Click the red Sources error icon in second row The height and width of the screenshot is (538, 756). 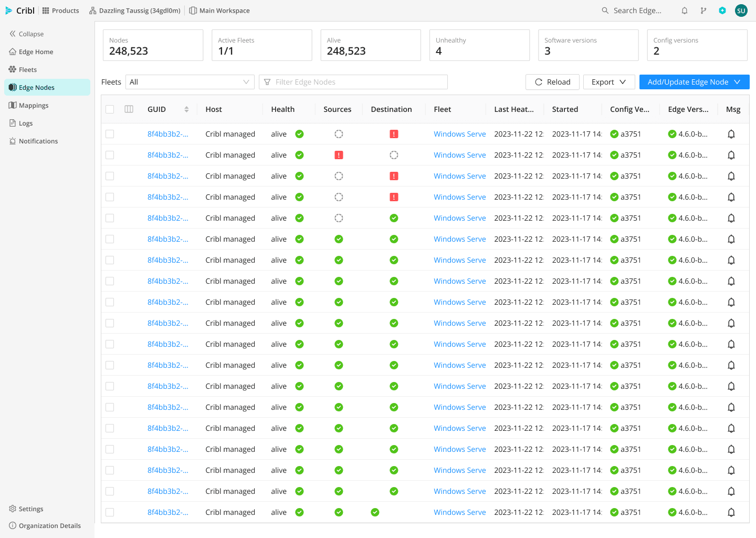pos(339,155)
